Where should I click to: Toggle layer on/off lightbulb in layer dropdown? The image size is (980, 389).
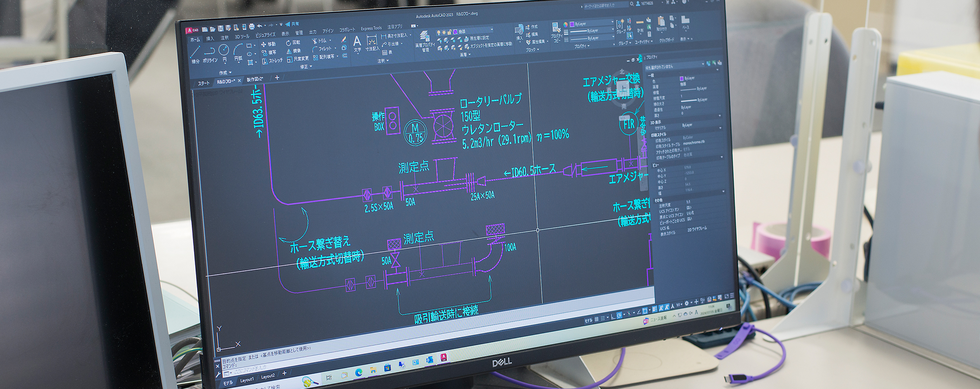(439, 33)
